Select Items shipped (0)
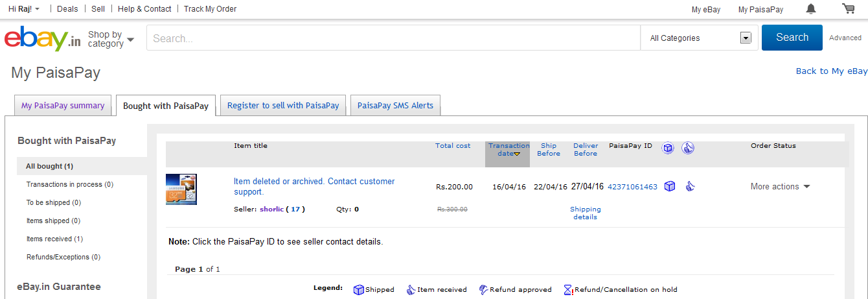Image resolution: width=868 pixels, height=299 pixels. [53, 221]
